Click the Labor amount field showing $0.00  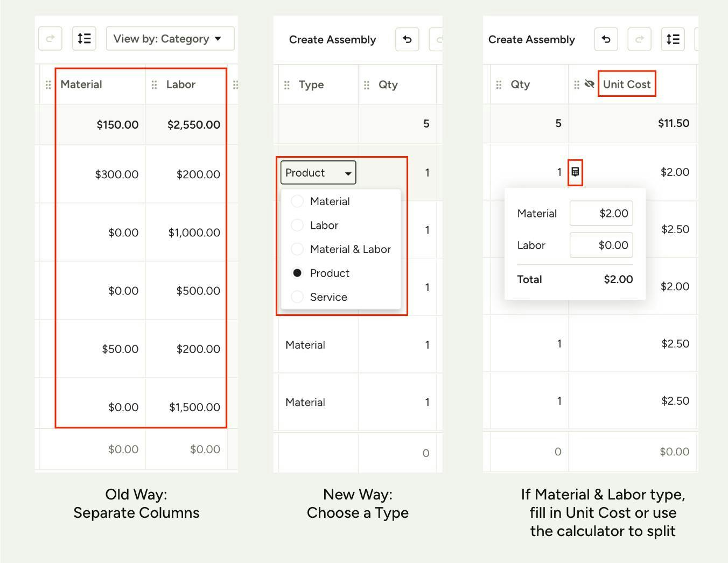(601, 245)
